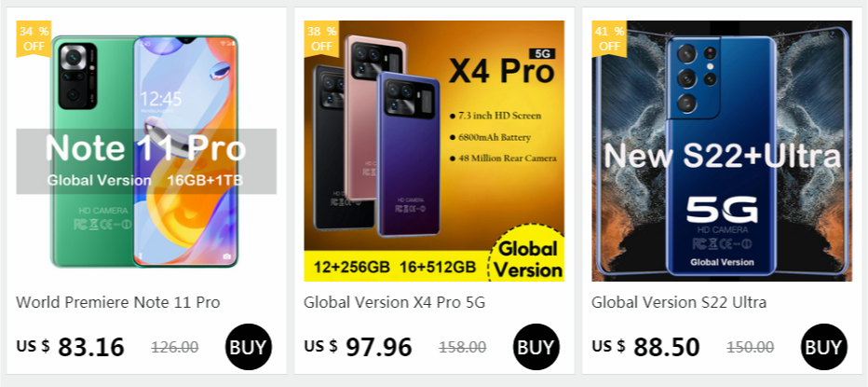The width and height of the screenshot is (868, 387).
Task: Click the US $88.50 price
Action: coord(646,347)
